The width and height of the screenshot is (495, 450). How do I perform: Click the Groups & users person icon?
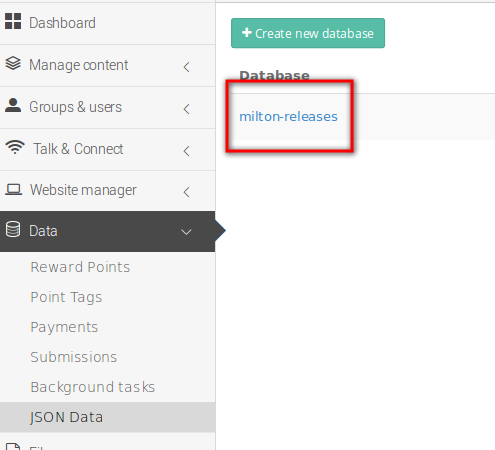(13, 105)
